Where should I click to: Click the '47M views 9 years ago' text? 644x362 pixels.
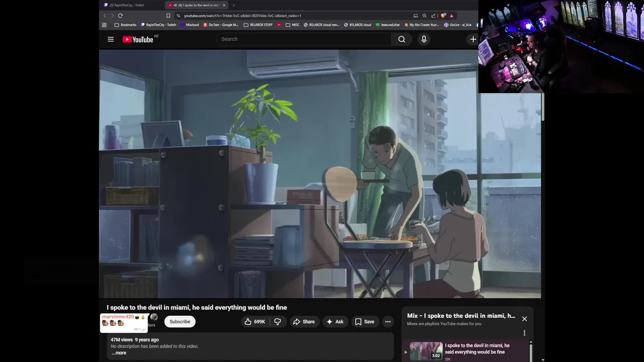134,340
